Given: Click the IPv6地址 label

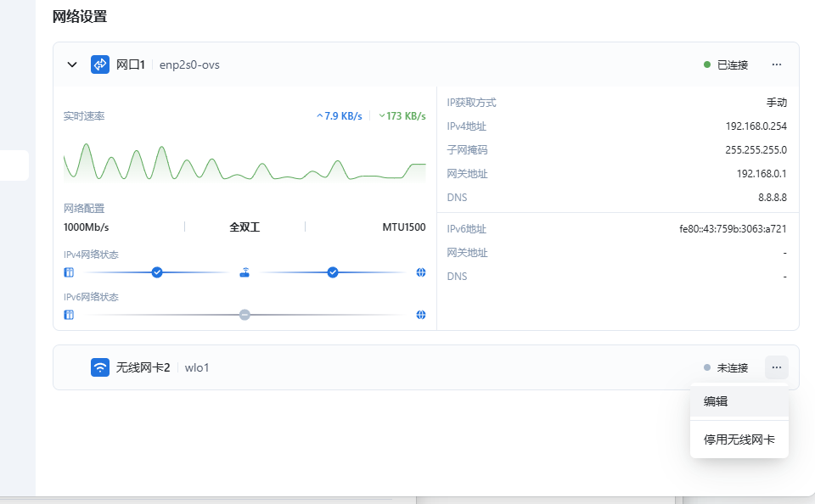Looking at the screenshot, I should pyautogui.click(x=467, y=228).
